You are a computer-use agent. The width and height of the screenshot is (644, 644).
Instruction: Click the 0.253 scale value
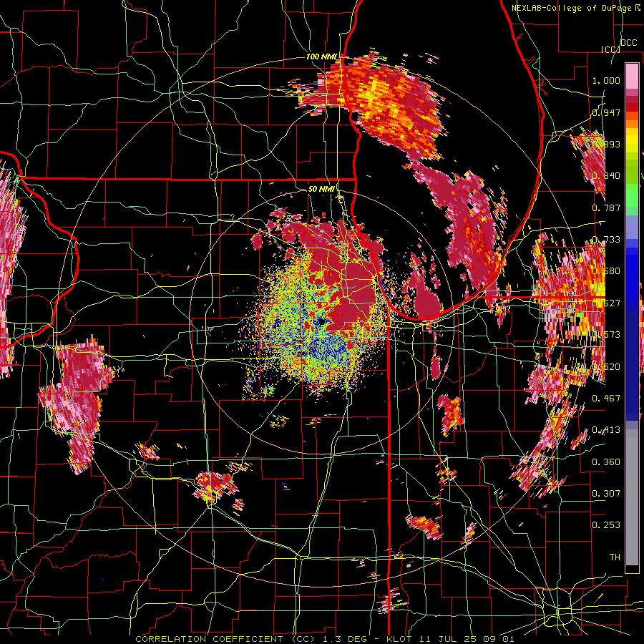tap(606, 525)
